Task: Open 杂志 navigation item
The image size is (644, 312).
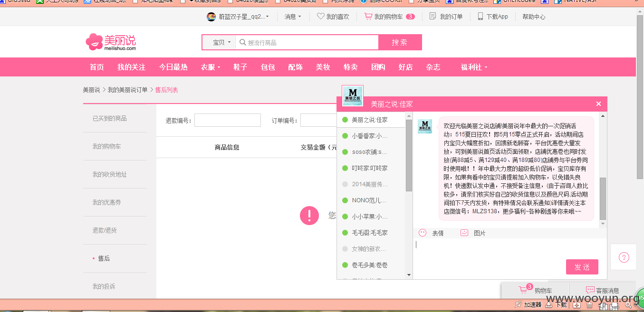Action: point(433,67)
